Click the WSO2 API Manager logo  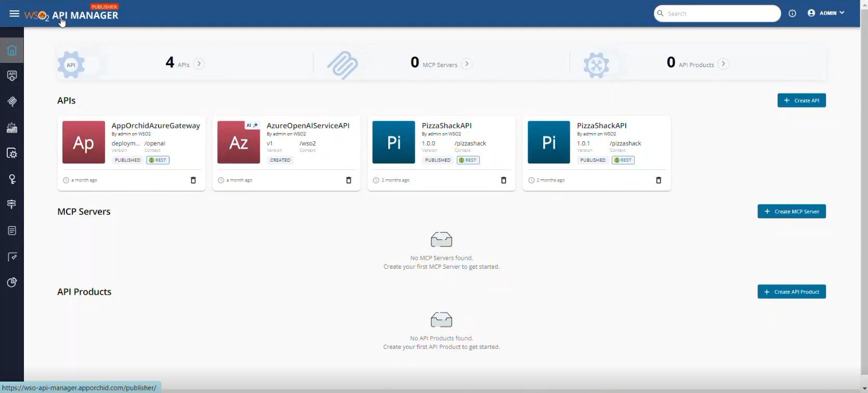coord(71,15)
